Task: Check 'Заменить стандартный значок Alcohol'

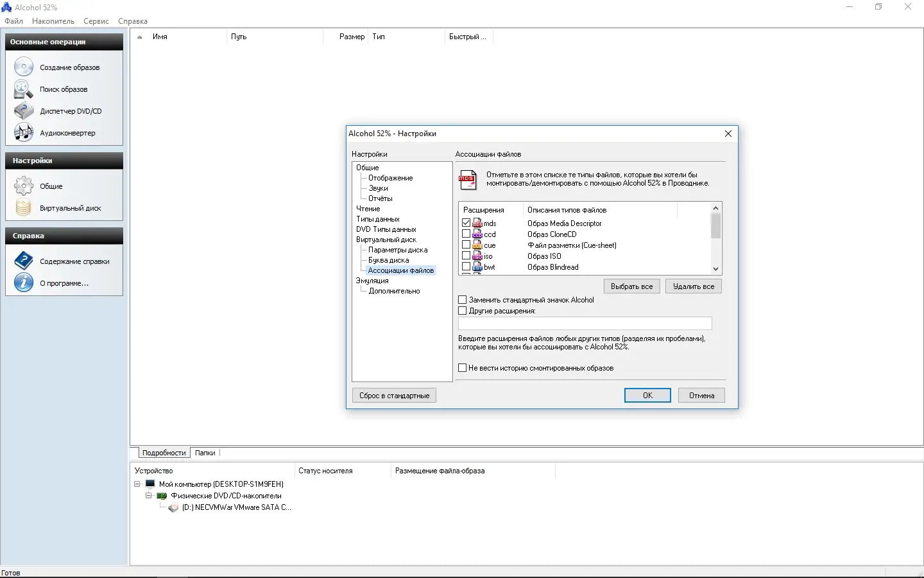Action: 463,300
